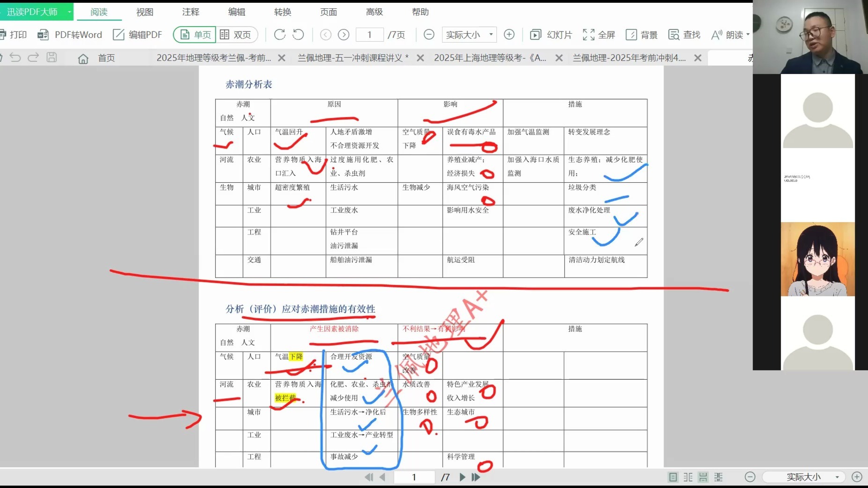The width and height of the screenshot is (868, 488).
Task: Close the 2025年上海地理等级考 tab
Action: click(559, 58)
